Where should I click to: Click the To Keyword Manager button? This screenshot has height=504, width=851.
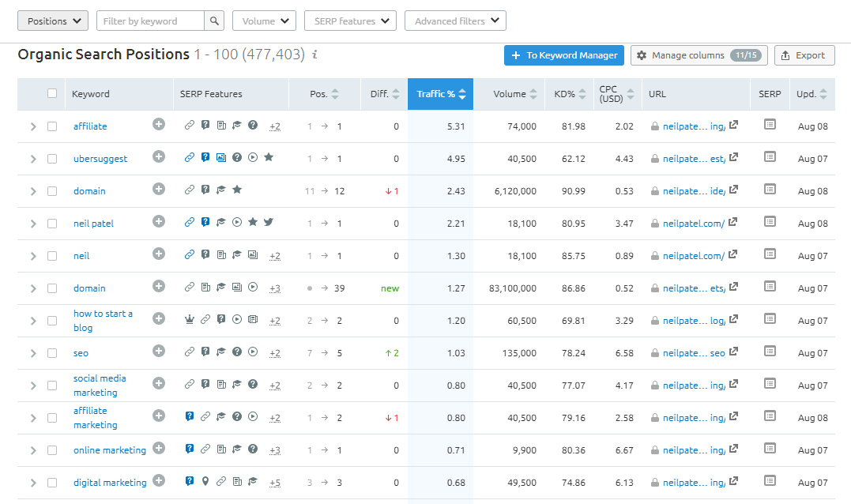564,55
